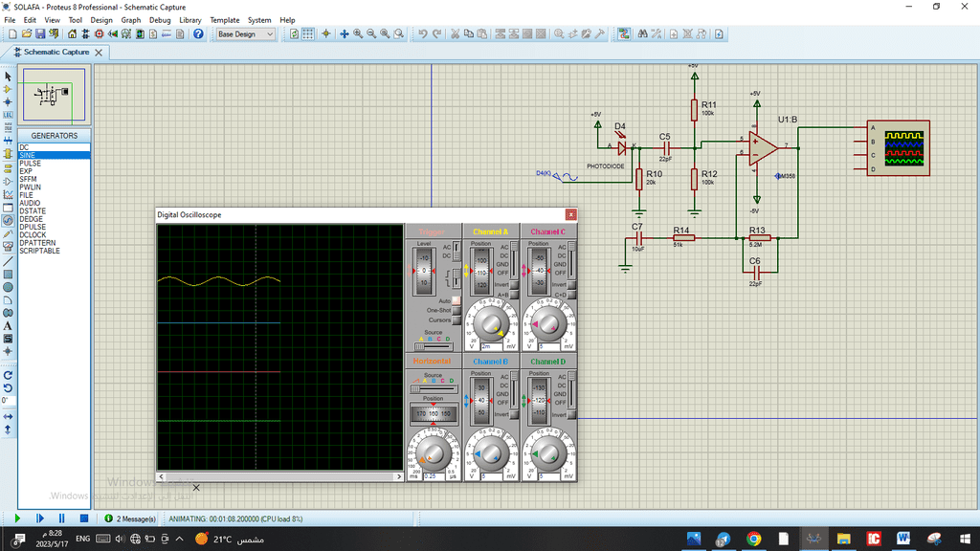Toggle Channel D Invert button
Screen dimensions: 980x551
pos(571,414)
